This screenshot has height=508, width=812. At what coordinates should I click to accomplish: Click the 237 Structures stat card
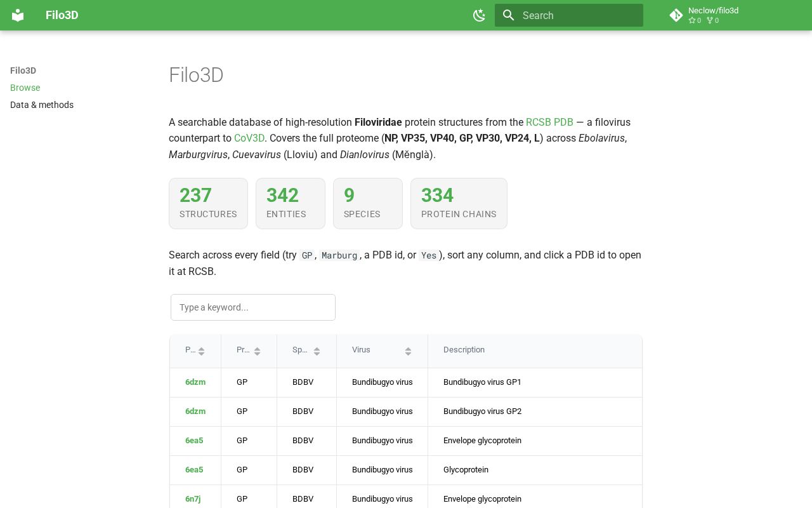coord(208,203)
